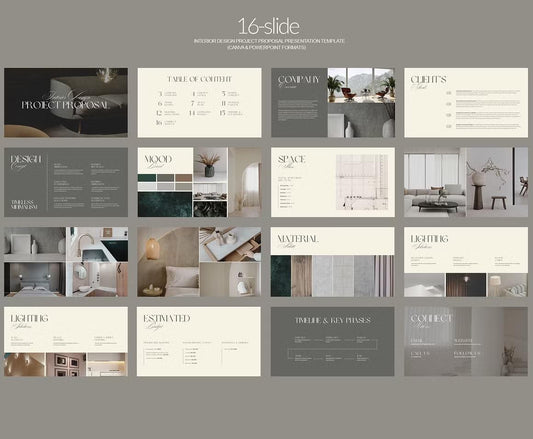The width and height of the screenshot is (533, 439).
Task: Open the Material palette slide
Action: (332, 262)
